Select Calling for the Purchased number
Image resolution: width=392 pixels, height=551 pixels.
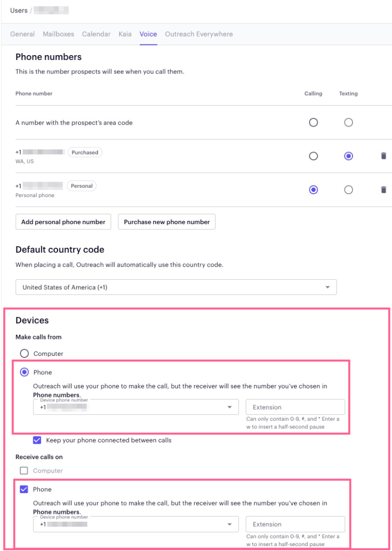pyautogui.click(x=313, y=156)
